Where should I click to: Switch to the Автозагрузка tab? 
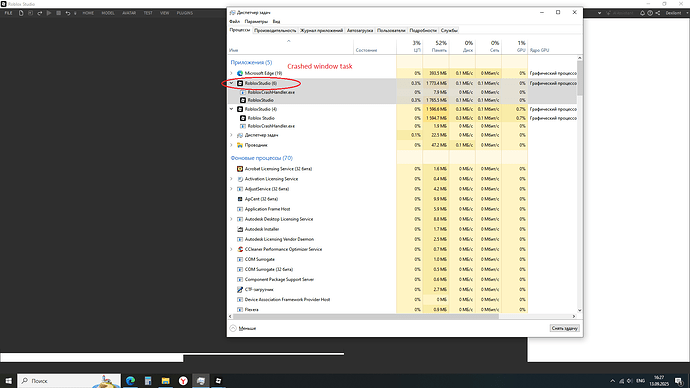click(360, 30)
